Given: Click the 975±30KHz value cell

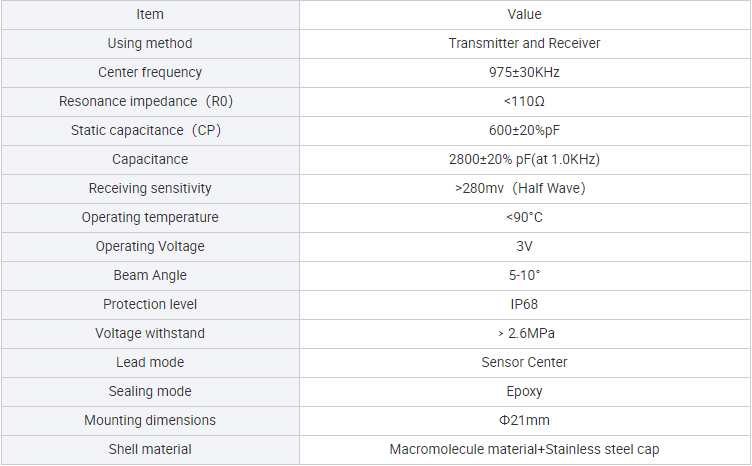Looking at the screenshot, I should click(525, 72).
